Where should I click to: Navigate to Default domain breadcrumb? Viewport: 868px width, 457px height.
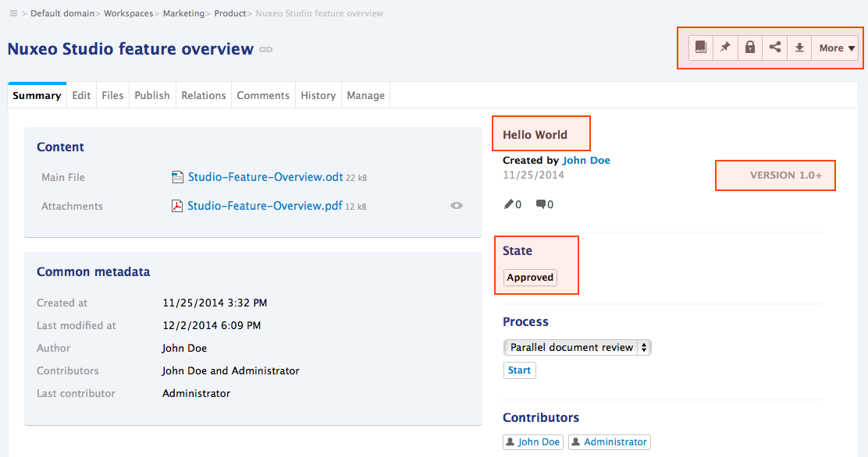(62, 13)
